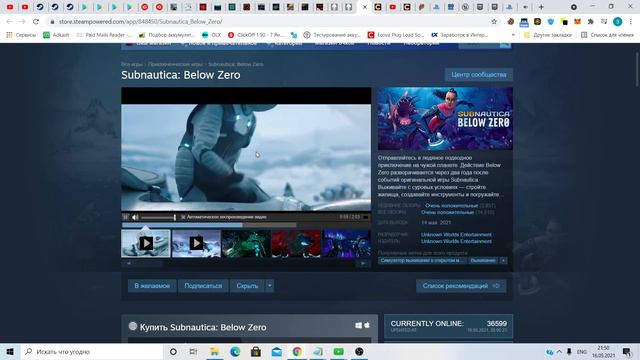Click the Subnautica Below Zero header image
This screenshot has height=360, width=640.
click(x=445, y=118)
